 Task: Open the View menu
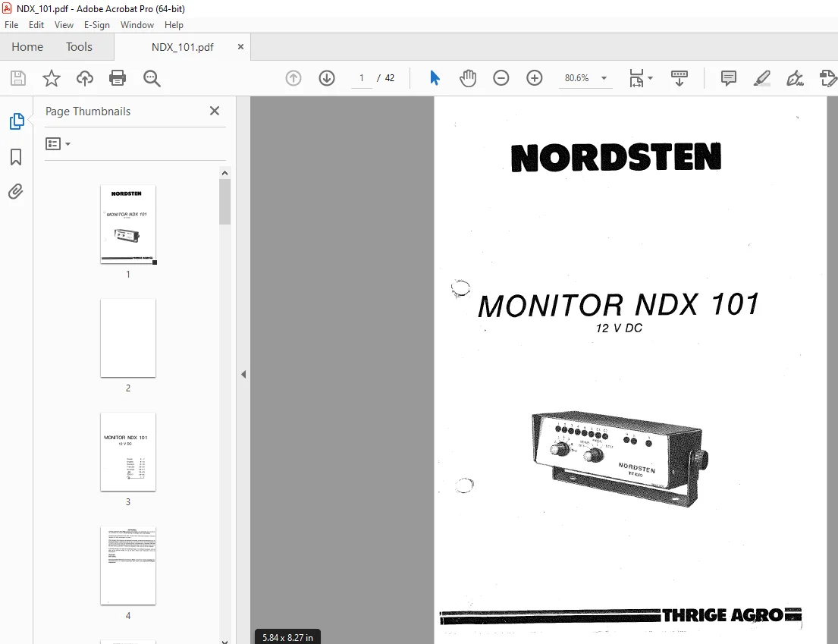[x=64, y=24]
